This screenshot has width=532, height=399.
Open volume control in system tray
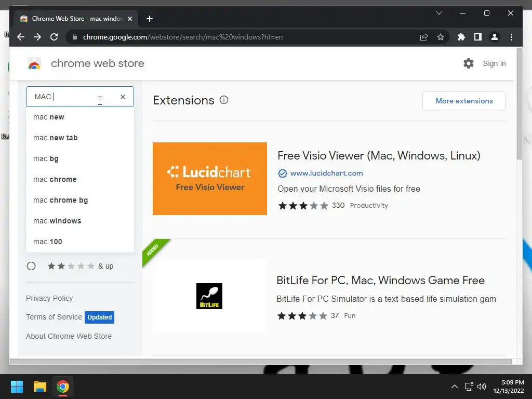(482, 387)
